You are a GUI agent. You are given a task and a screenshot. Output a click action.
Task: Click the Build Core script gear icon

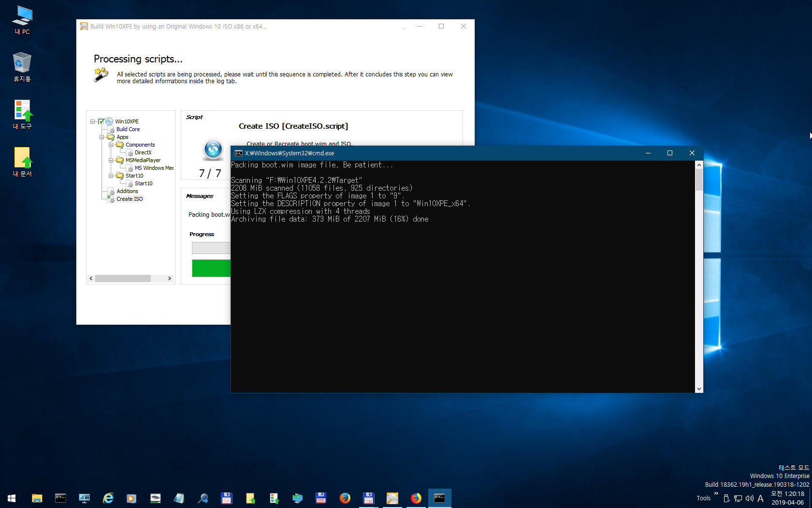pyautogui.click(x=112, y=130)
